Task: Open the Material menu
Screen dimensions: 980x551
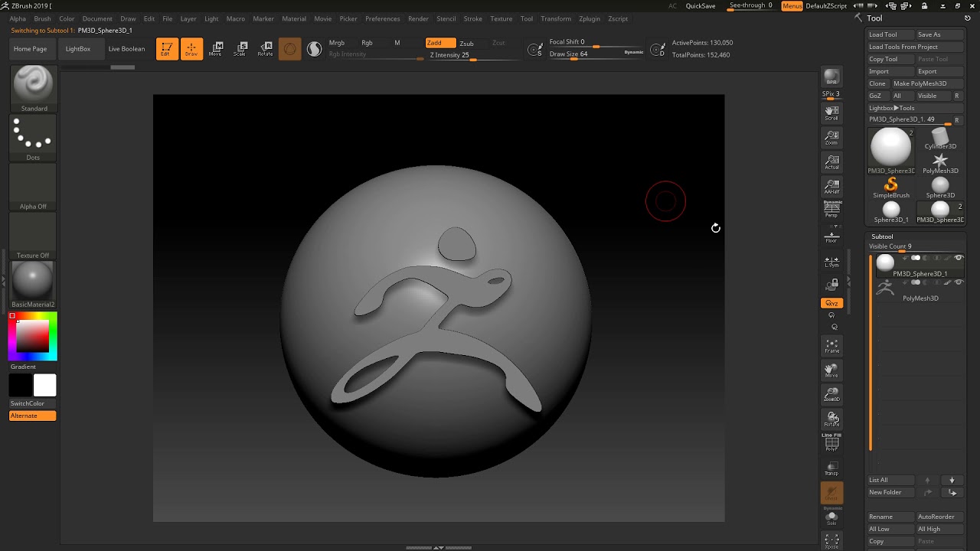Action: click(294, 18)
